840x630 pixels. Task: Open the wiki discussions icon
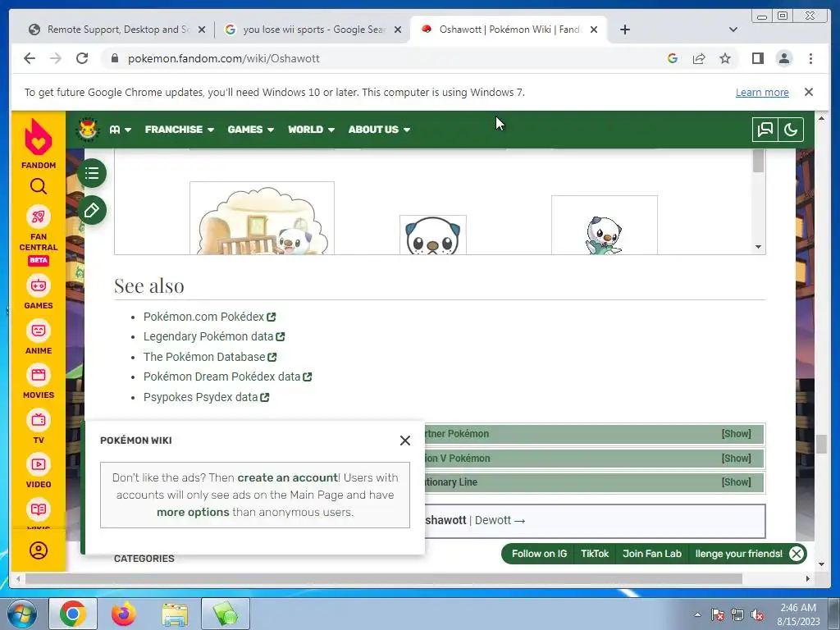(765, 129)
